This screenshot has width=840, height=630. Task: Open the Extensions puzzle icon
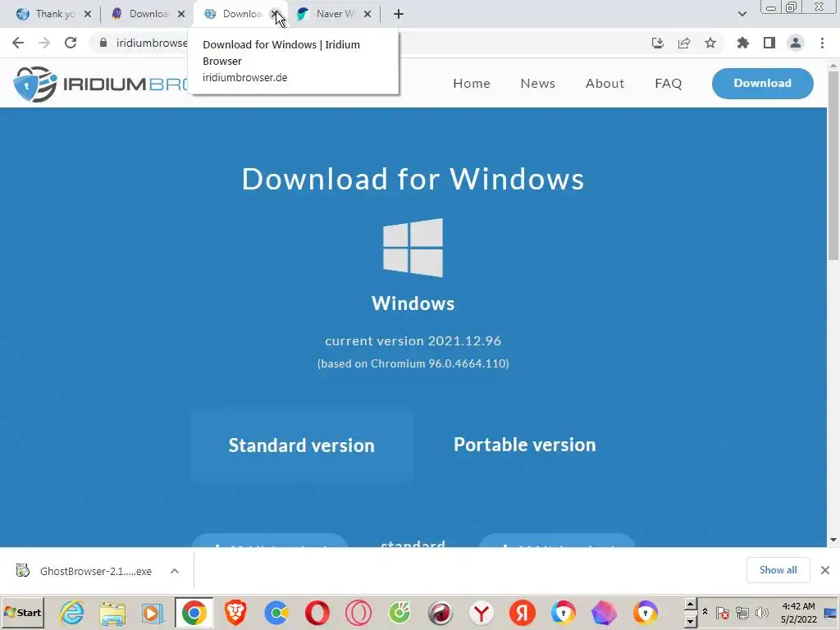pyautogui.click(x=742, y=43)
